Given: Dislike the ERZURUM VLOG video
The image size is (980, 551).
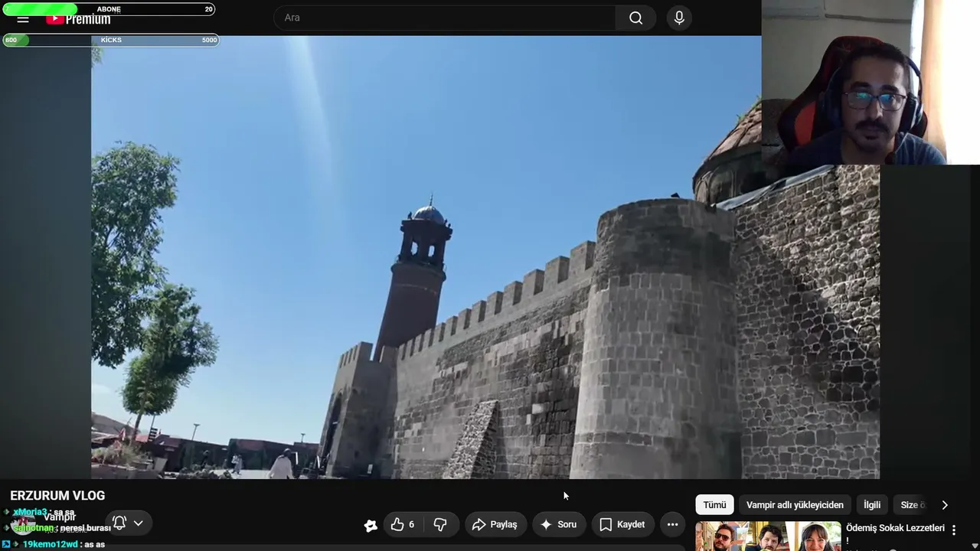Looking at the screenshot, I should click(x=440, y=524).
